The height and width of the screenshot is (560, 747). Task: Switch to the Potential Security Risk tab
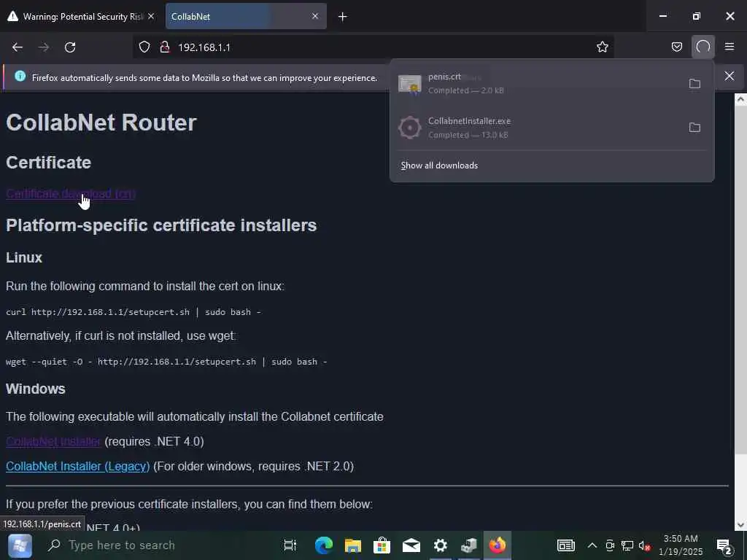tap(81, 16)
